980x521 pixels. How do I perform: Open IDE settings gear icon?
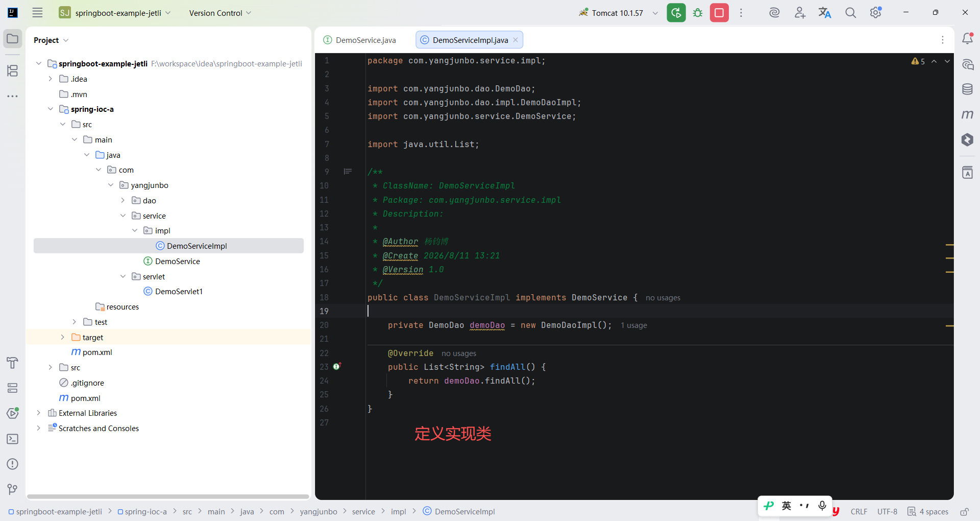click(x=876, y=13)
